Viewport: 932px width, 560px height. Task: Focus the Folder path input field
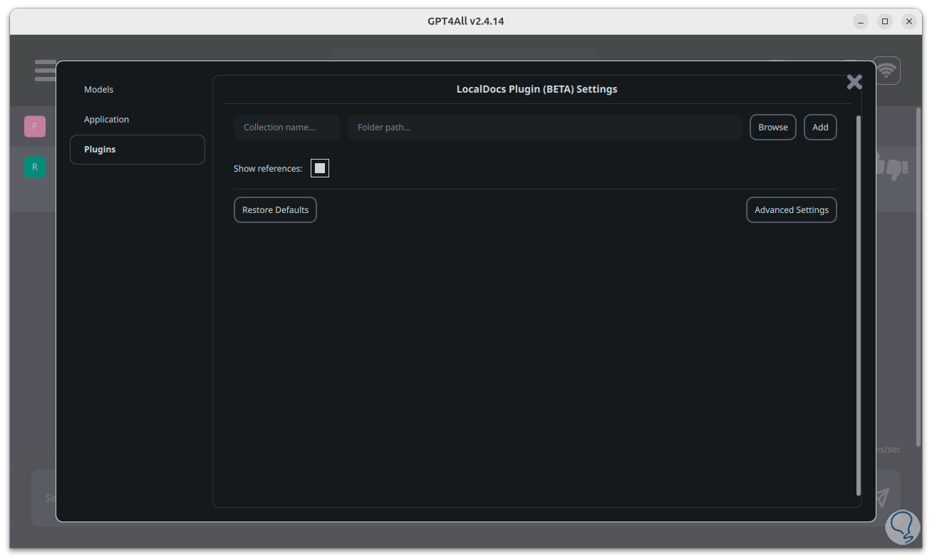pyautogui.click(x=545, y=128)
